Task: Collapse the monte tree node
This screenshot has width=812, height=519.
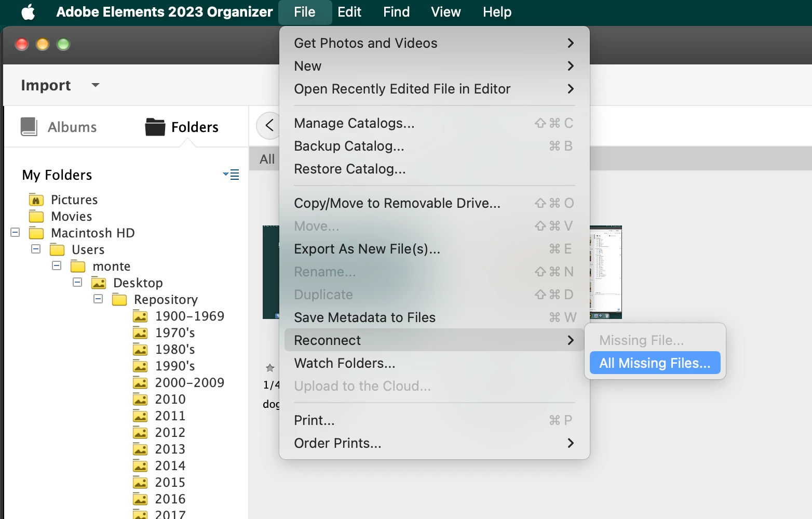Action: 57,265
